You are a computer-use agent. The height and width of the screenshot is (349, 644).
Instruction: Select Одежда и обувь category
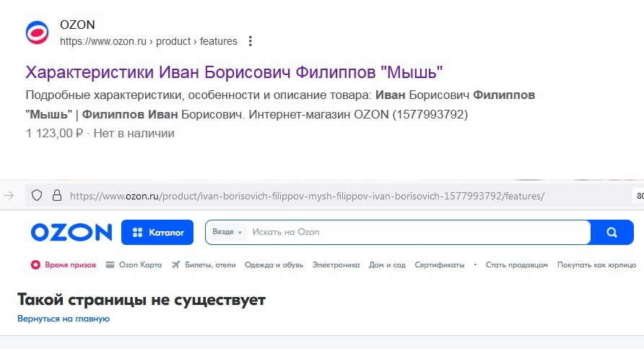pyautogui.click(x=274, y=265)
